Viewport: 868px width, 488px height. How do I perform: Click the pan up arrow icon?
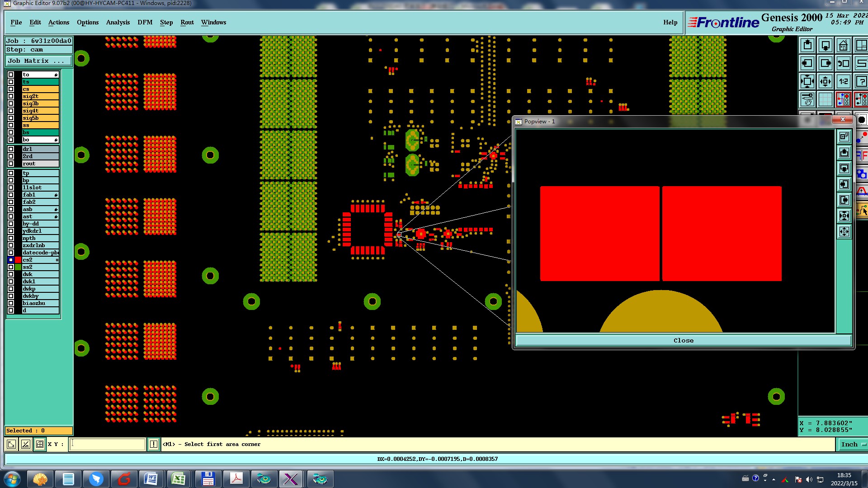pyautogui.click(x=807, y=46)
